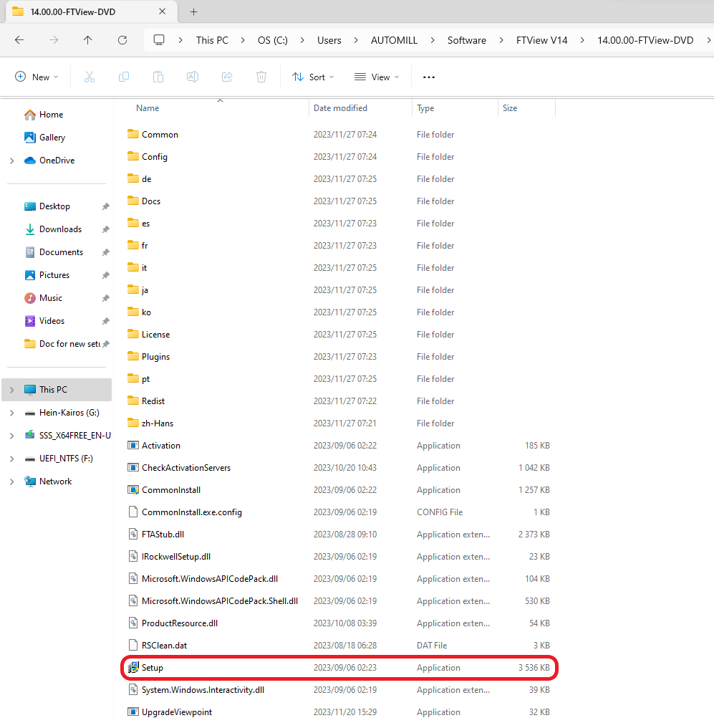The height and width of the screenshot is (728, 714).
Task: Click the Copy icon in toolbar
Action: pyautogui.click(x=124, y=77)
